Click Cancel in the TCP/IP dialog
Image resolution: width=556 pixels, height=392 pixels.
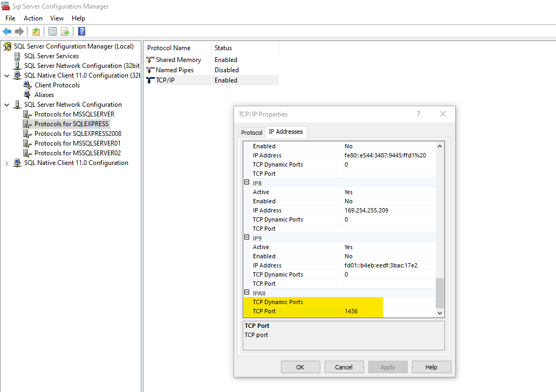[x=344, y=367]
